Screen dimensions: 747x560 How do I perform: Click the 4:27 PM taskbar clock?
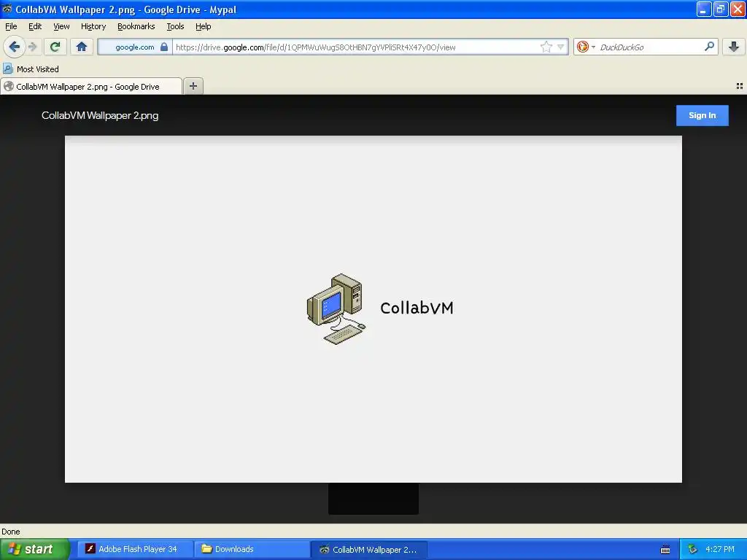[720, 549]
